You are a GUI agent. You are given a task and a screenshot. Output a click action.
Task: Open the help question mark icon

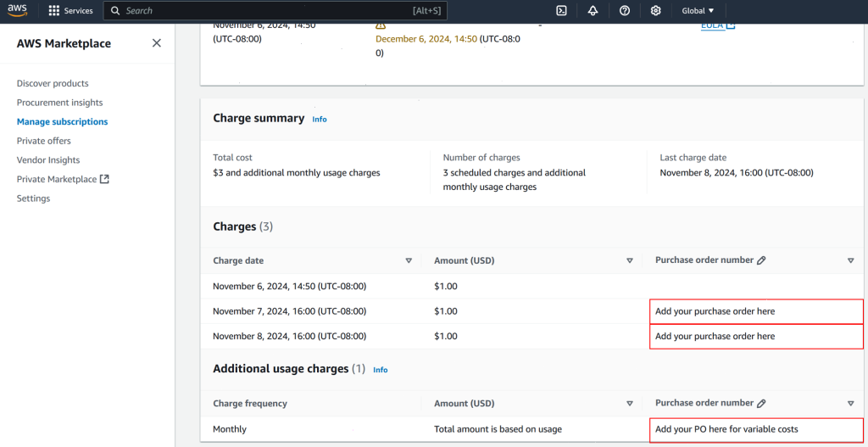tap(625, 10)
